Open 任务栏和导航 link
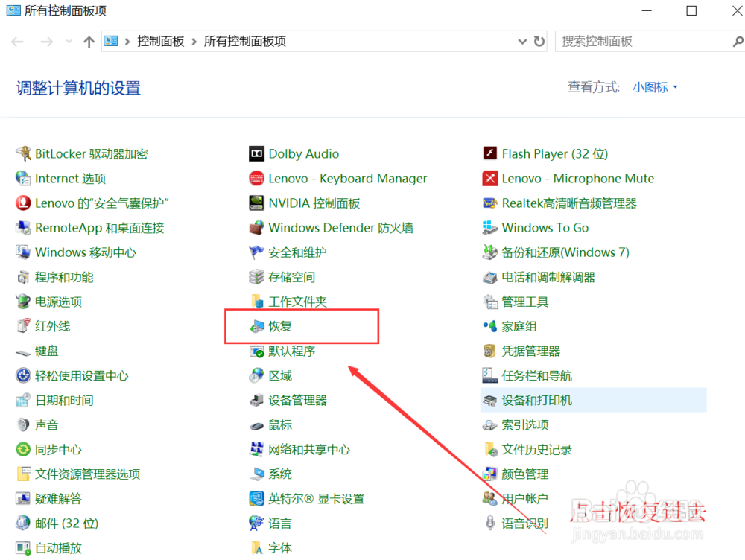 pos(537,376)
